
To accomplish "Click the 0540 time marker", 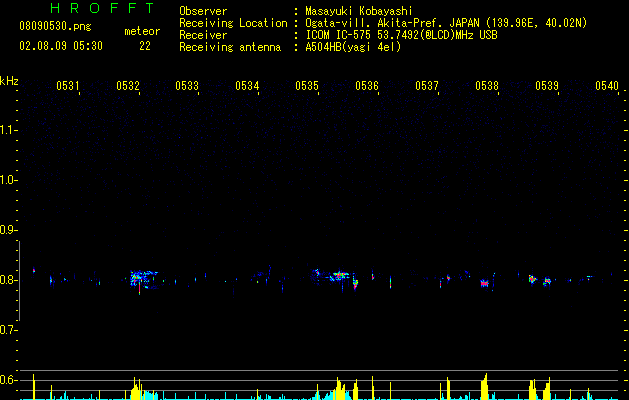I will tap(607, 85).
